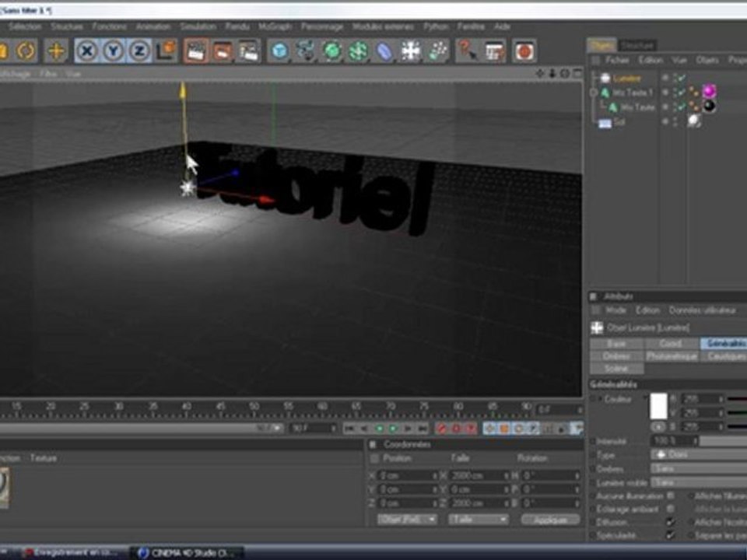
Task: Open the MoGraph menu
Action: point(275,26)
